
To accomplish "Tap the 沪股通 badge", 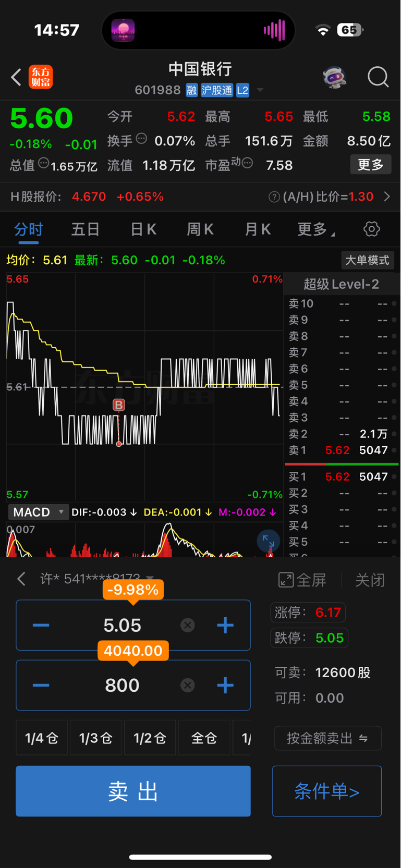I will pos(217,90).
